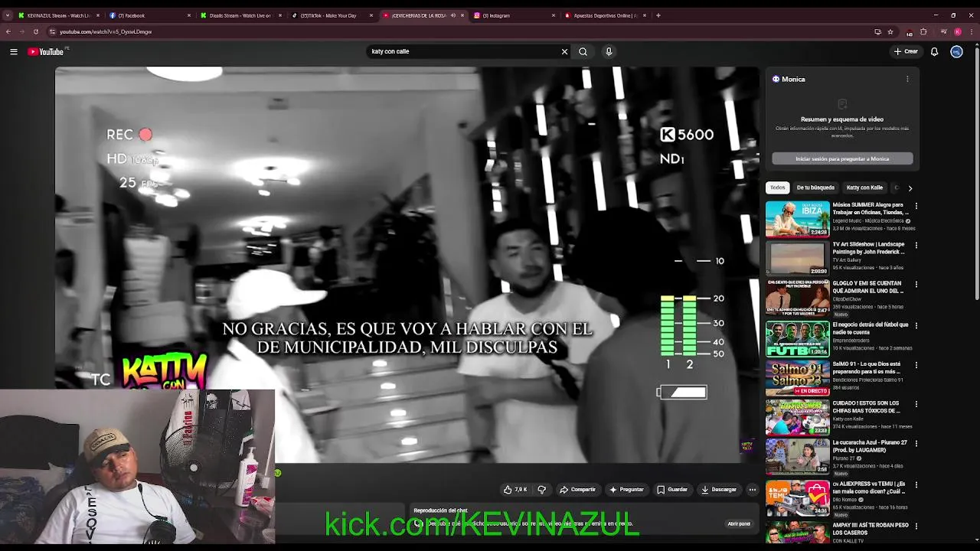Open YouTube notifications bell
The width and height of the screenshot is (980, 551).
pos(934,51)
